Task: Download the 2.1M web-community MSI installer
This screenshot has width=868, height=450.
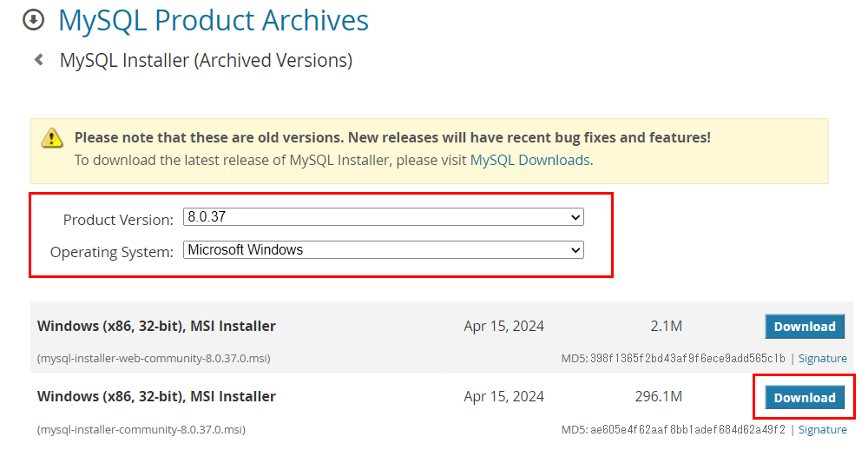Action: [x=805, y=327]
